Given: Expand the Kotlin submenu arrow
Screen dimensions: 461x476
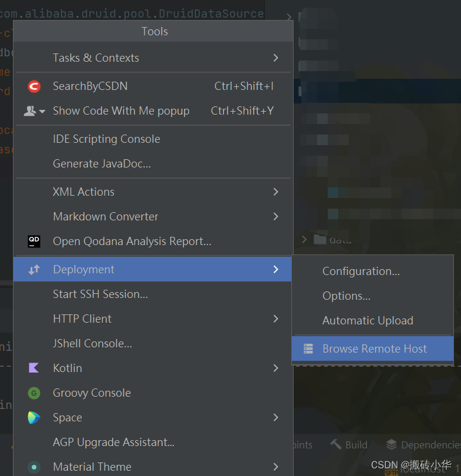Looking at the screenshot, I should pos(275,368).
